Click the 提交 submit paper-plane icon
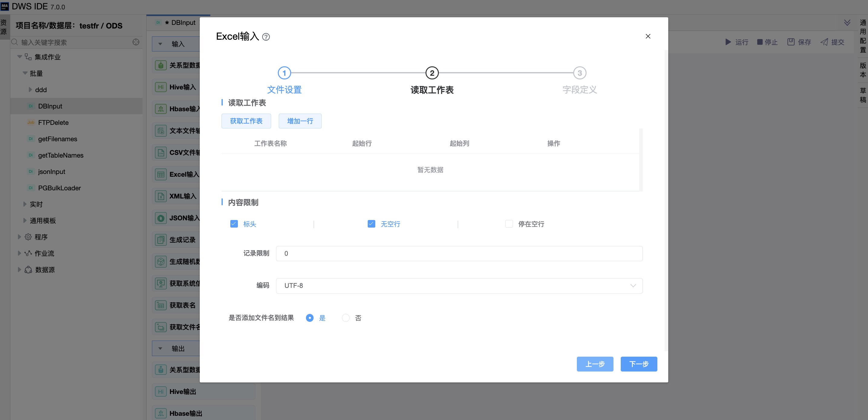Viewport: 868px width, 420px height. tap(824, 42)
